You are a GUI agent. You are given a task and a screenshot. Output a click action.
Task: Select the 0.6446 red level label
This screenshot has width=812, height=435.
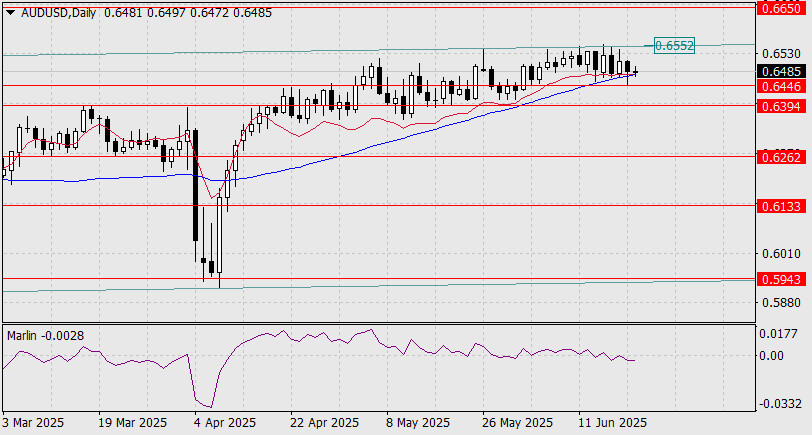tap(782, 86)
